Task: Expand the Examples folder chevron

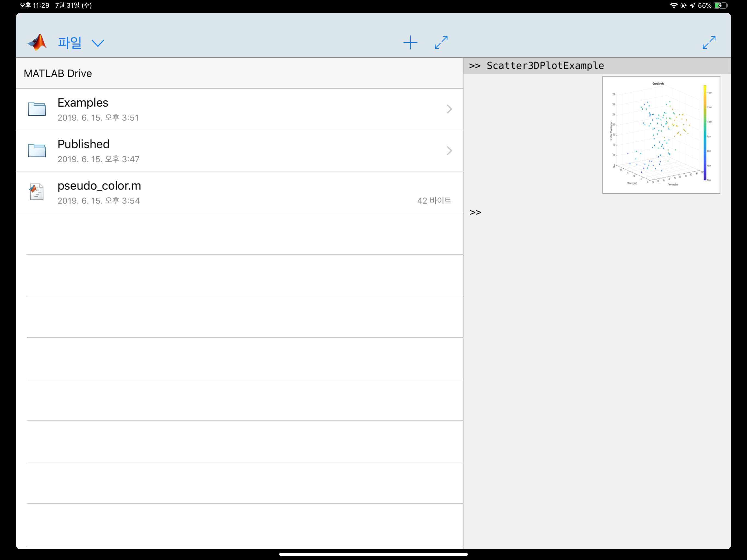Action: click(x=449, y=109)
